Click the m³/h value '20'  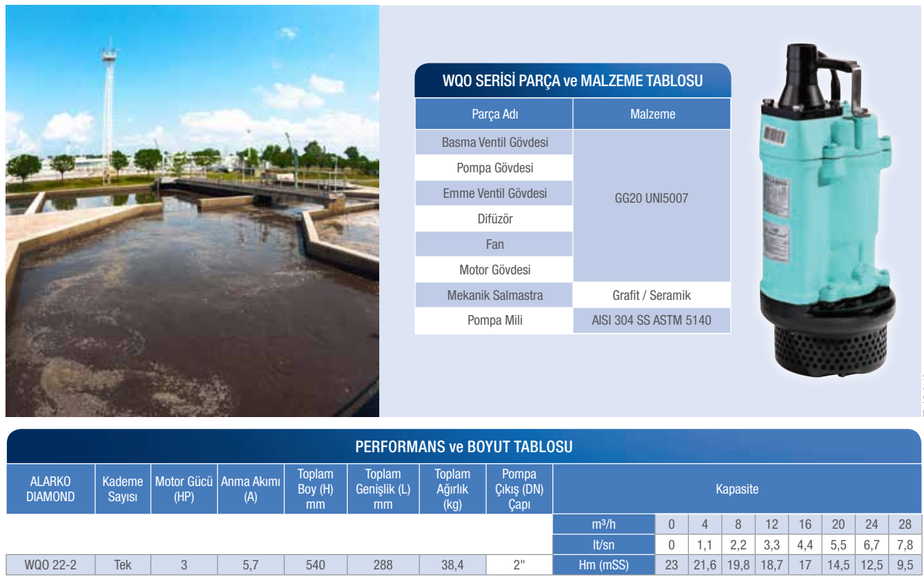(838, 525)
